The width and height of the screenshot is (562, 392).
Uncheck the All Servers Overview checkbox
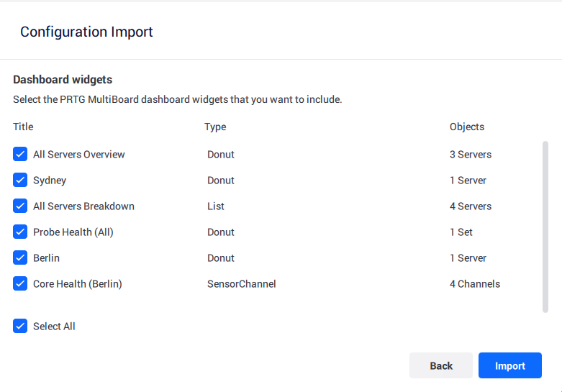20,154
